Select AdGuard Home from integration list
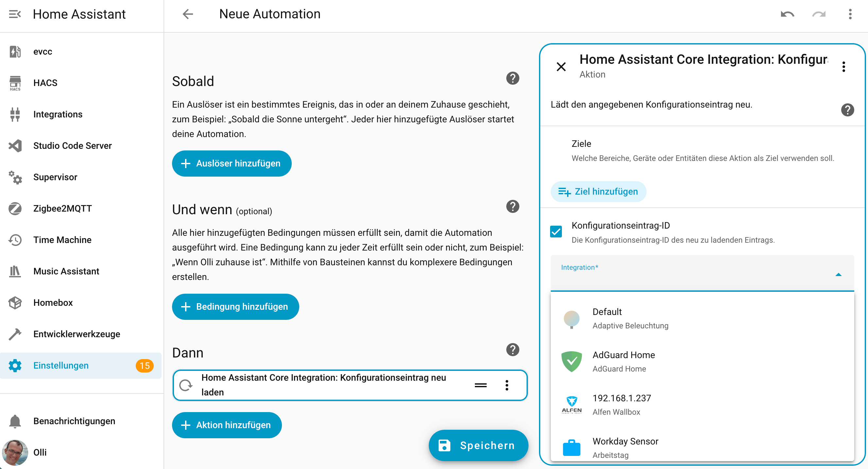This screenshot has width=868, height=469. click(x=623, y=361)
